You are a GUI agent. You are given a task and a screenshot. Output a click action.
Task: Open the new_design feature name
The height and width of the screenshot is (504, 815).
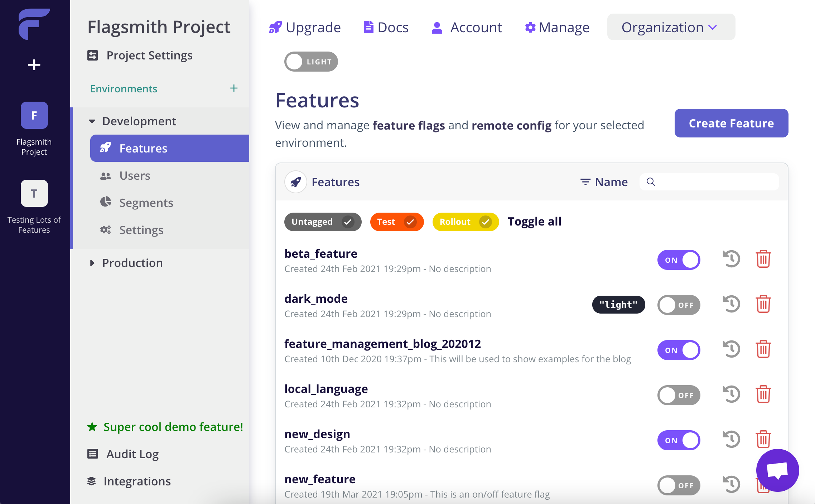coord(317,434)
